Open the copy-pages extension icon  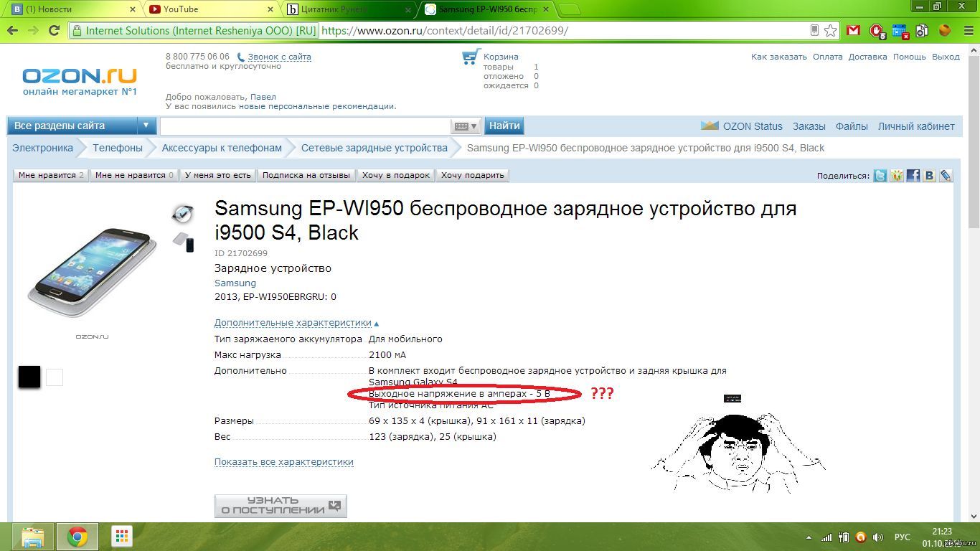922,30
